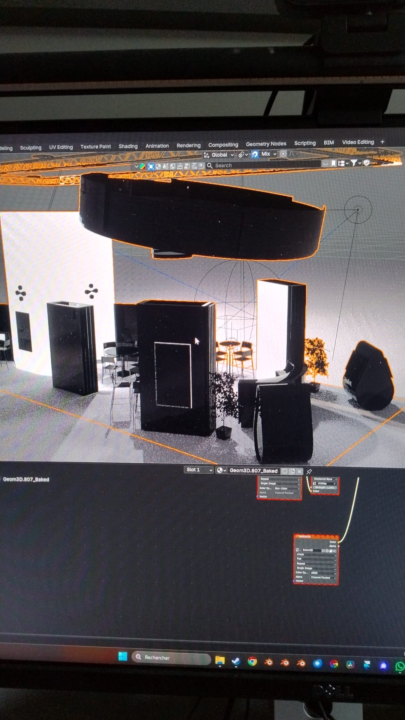
Task: Toggle the snapping magnet icon
Action: (255, 154)
